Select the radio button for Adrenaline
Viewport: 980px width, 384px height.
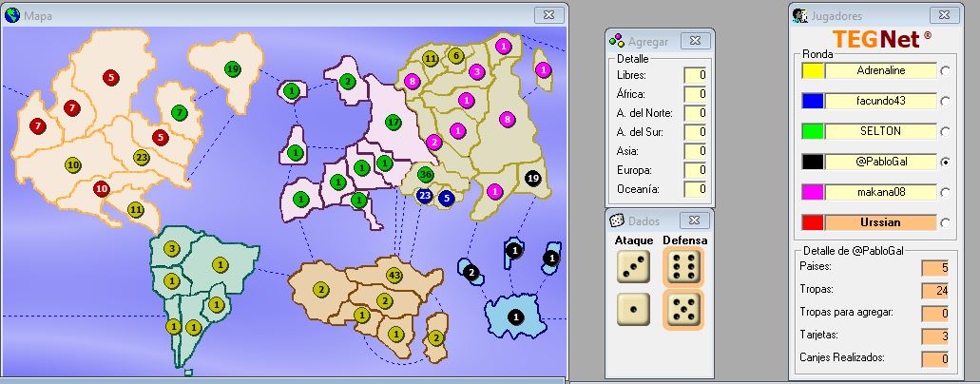coord(945,70)
